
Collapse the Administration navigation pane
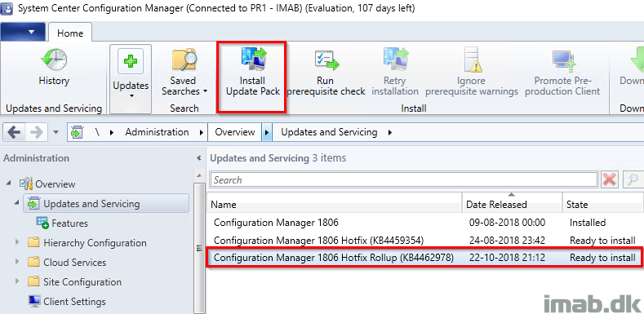coord(199,158)
